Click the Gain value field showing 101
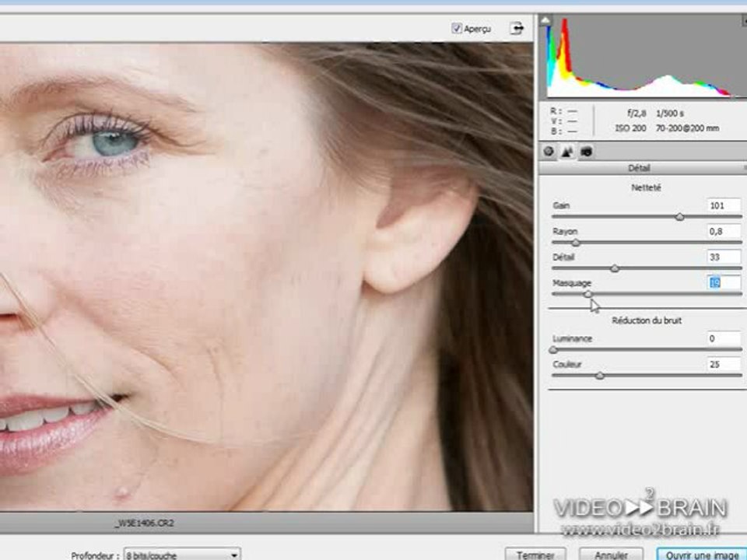This screenshot has height=560, width=747. tap(723, 205)
